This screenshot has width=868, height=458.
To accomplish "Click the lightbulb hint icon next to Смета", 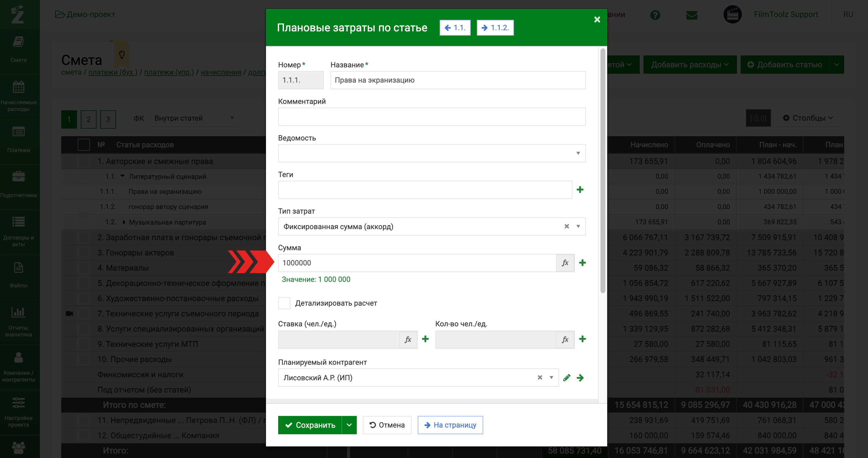I will click(122, 54).
